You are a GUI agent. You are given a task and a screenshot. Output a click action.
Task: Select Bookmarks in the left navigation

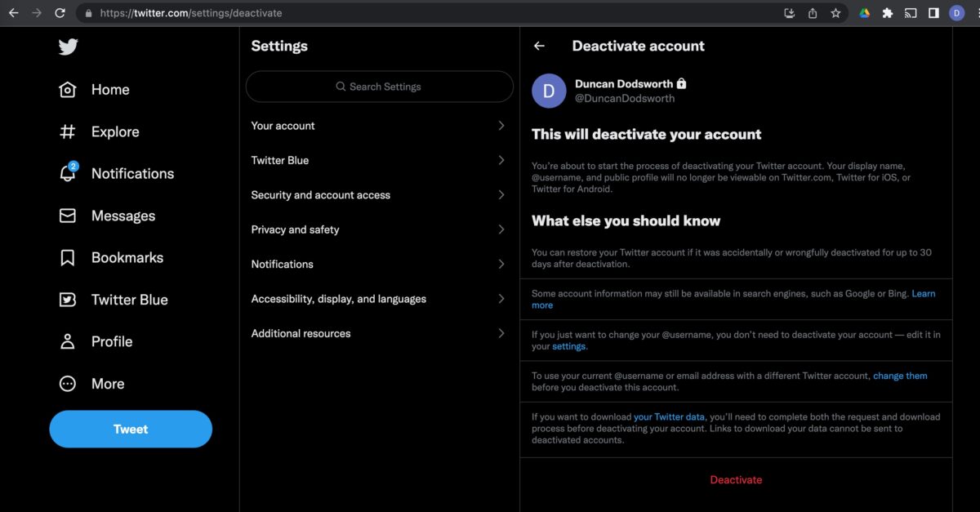[x=127, y=258]
